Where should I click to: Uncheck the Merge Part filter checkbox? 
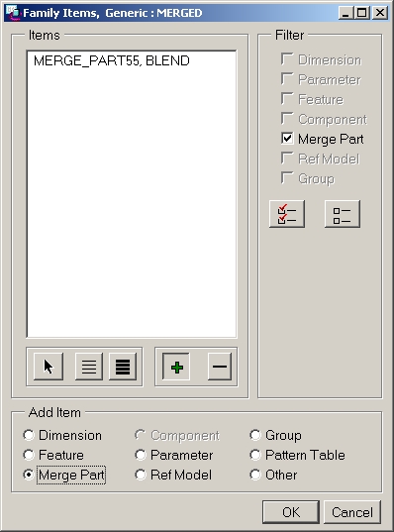287,139
